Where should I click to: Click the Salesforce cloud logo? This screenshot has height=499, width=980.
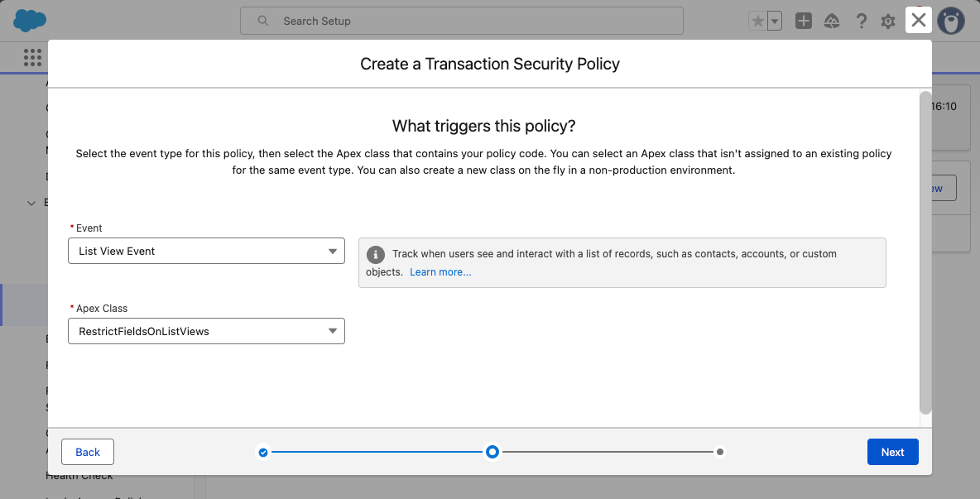click(x=28, y=20)
